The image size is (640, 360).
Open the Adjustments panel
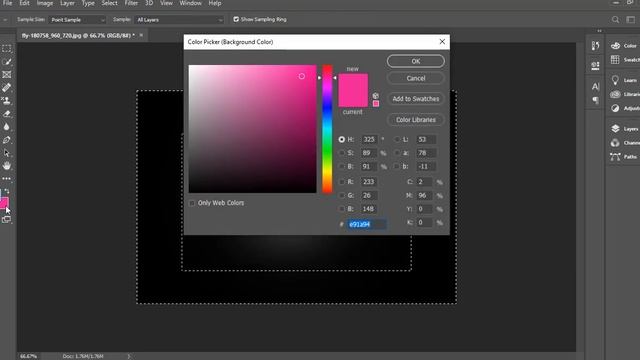624,108
